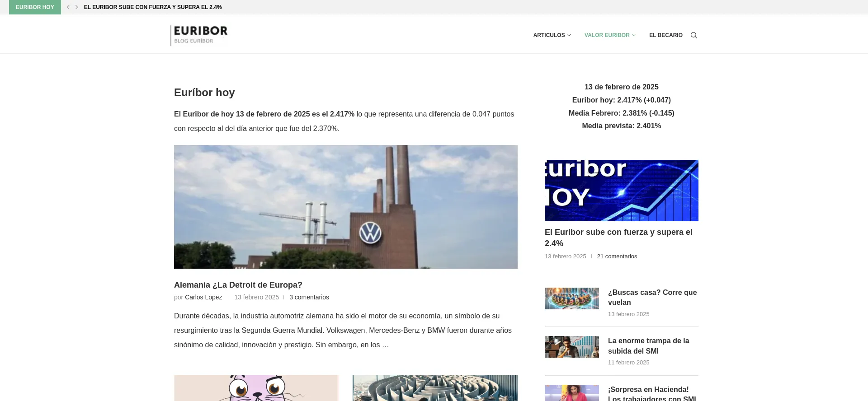Open the VALOR EURIBOR menu item

pos(607,35)
